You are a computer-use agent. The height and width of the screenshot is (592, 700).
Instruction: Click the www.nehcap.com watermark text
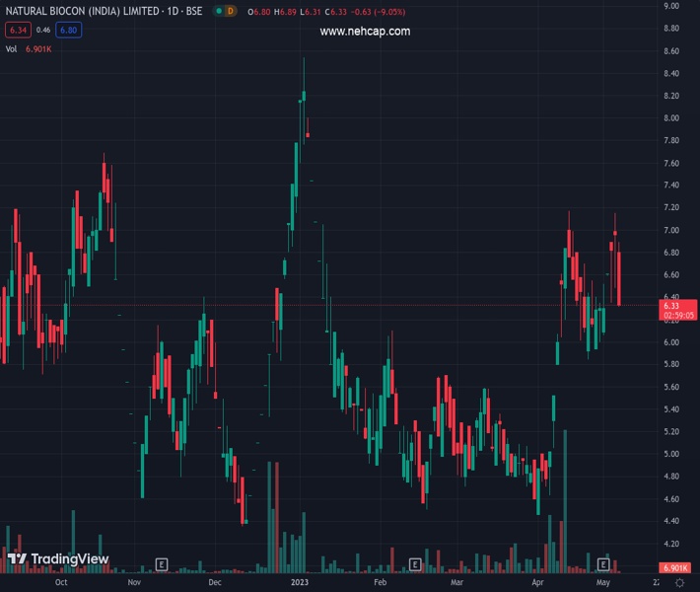tap(365, 32)
